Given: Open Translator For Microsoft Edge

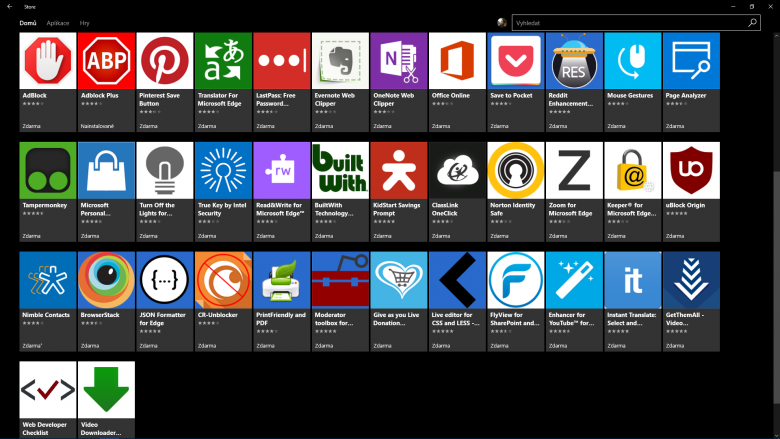Looking at the screenshot, I should click(x=223, y=82).
